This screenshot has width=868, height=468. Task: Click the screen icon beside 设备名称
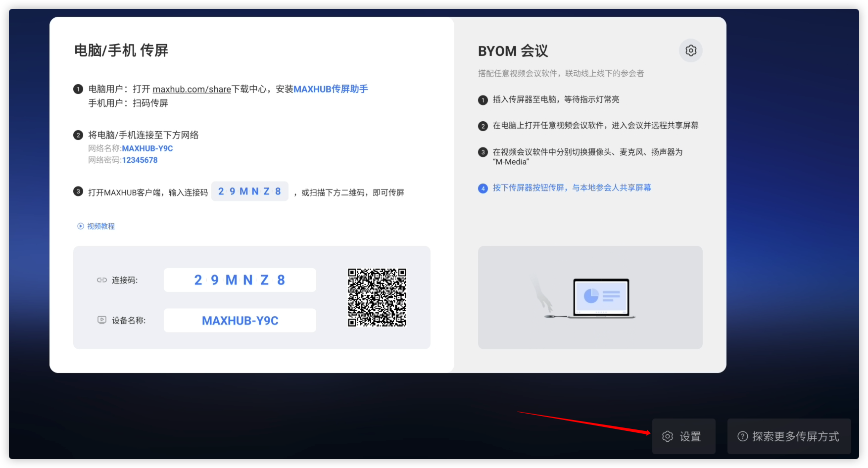(x=102, y=320)
